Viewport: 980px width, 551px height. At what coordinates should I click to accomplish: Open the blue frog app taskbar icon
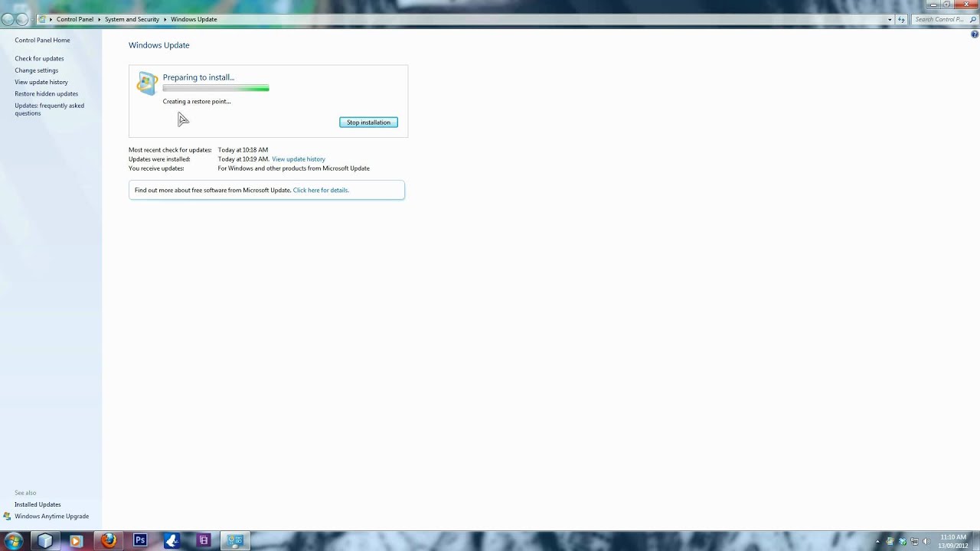coord(172,541)
